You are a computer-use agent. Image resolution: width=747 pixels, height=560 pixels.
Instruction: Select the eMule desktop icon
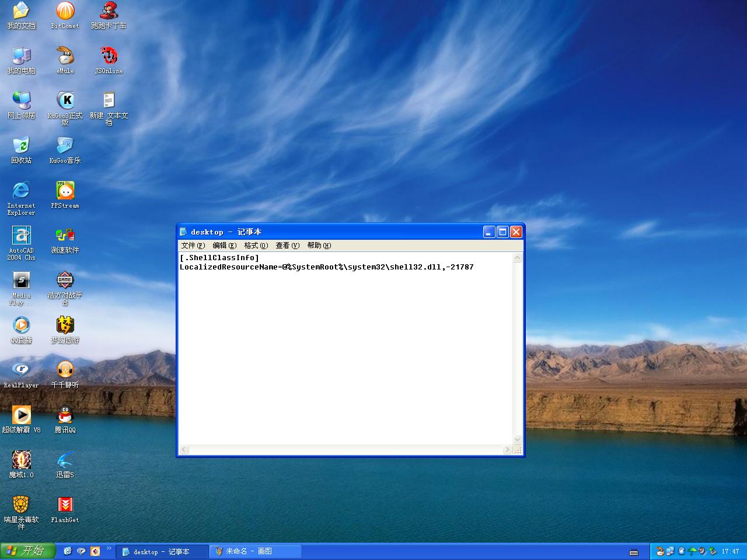(65, 60)
